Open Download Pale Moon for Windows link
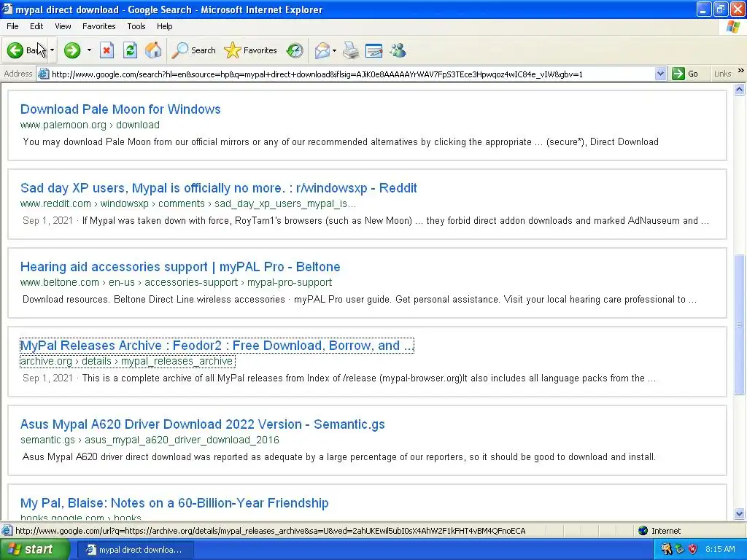This screenshot has height=560, width=747. tap(120, 109)
